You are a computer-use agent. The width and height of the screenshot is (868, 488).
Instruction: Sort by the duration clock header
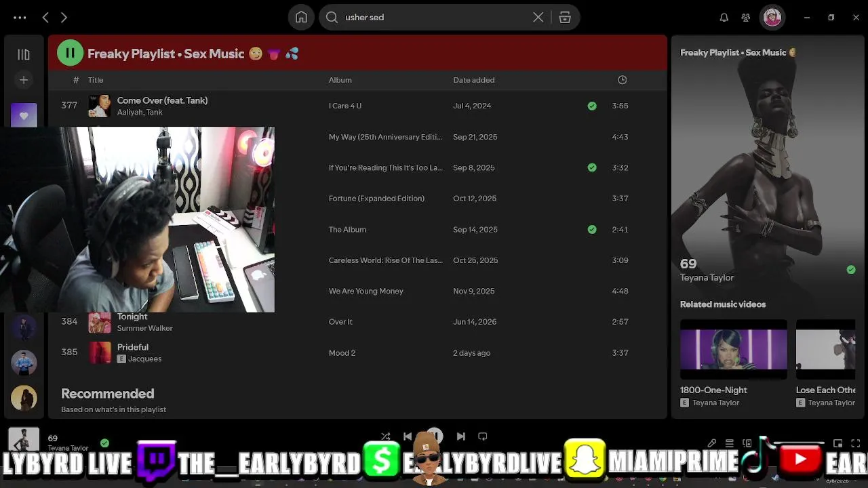622,80
